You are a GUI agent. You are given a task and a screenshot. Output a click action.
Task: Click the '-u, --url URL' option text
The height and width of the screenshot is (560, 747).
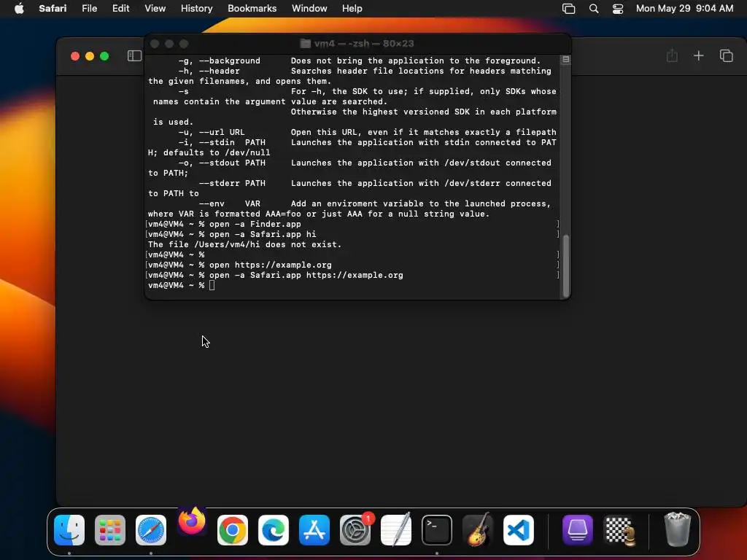coord(211,132)
